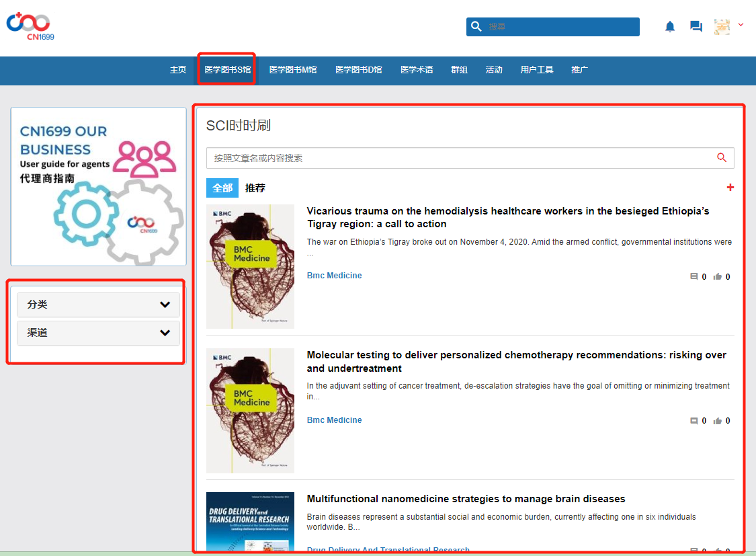The height and width of the screenshot is (556, 756).
Task: Open 用户工具 menu item
Action: coord(537,70)
